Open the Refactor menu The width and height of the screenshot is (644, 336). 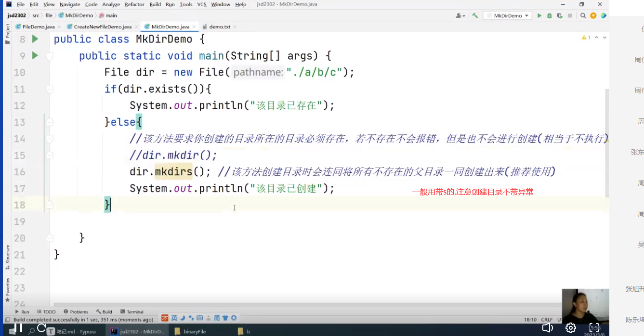pyautogui.click(x=134, y=4)
